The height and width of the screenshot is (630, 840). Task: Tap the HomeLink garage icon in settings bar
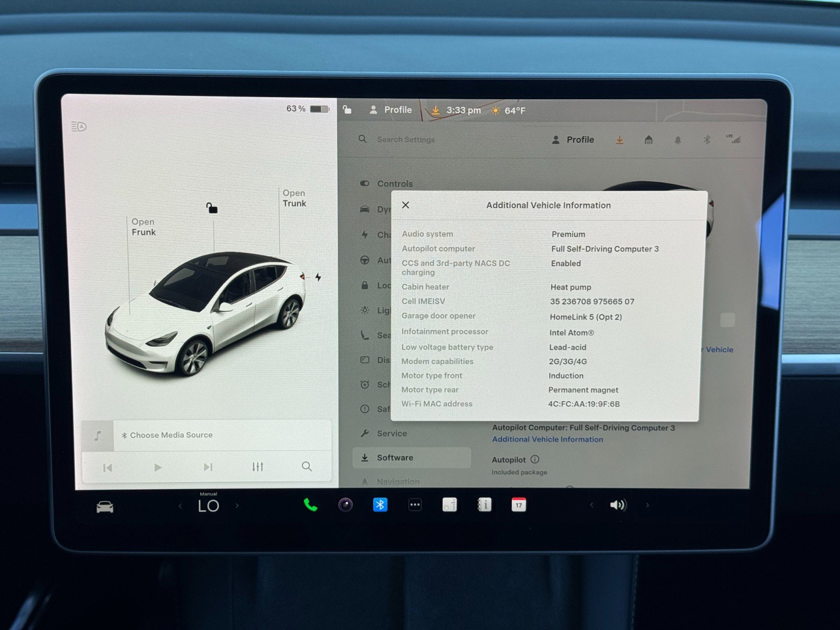click(648, 140)
